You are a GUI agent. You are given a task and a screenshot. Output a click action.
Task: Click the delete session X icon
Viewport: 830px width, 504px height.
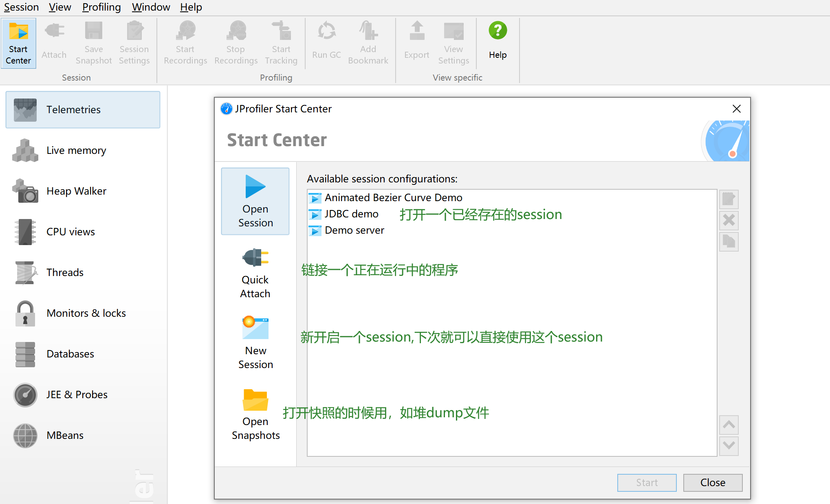click(x=729, y=220)
